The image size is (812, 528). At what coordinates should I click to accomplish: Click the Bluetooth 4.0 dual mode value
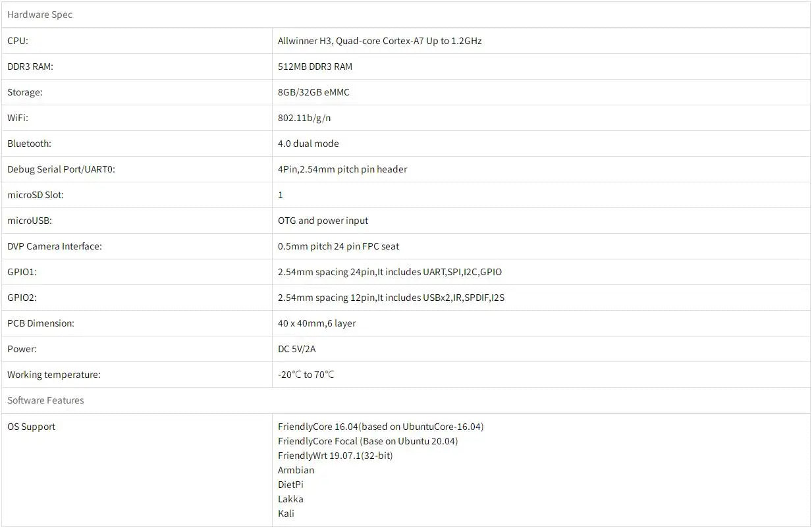pyautogui.click(x=308, y=144)
